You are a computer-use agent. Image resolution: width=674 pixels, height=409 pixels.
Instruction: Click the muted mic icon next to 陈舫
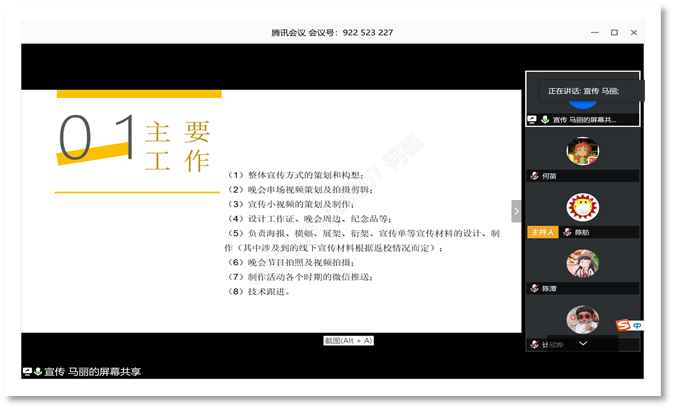tap(567, 232)
